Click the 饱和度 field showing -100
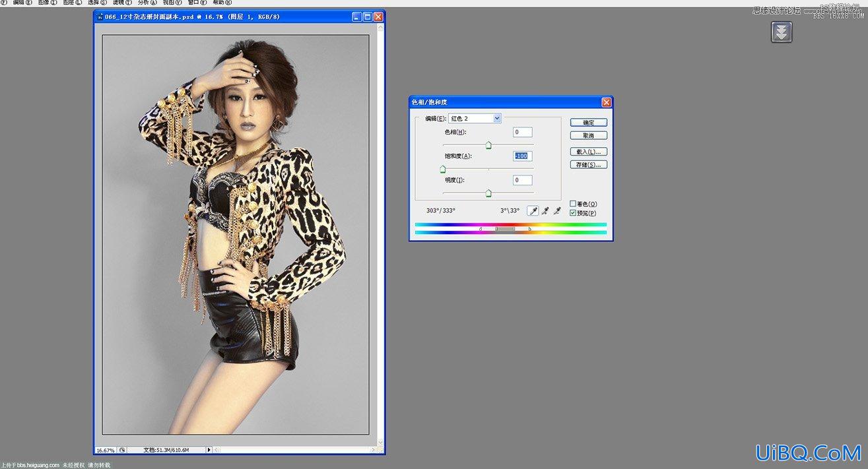868x469 pixels. 522,156
